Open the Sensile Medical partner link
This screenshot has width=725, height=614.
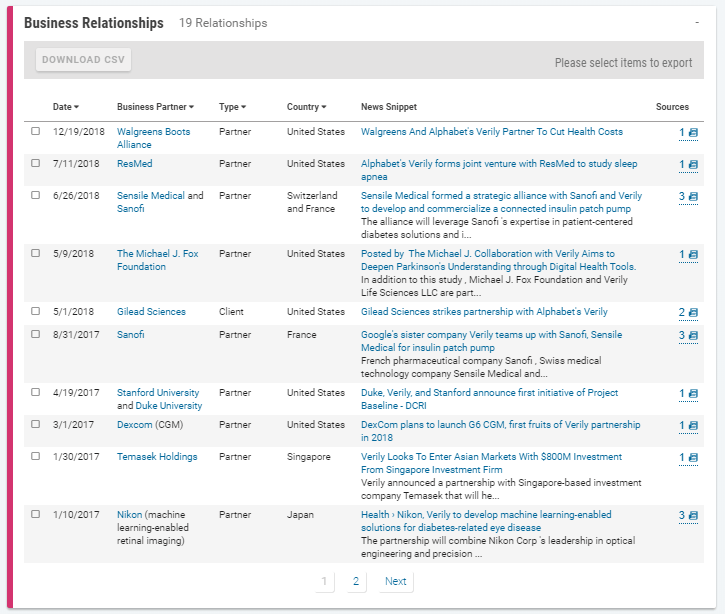click(151, 196)
